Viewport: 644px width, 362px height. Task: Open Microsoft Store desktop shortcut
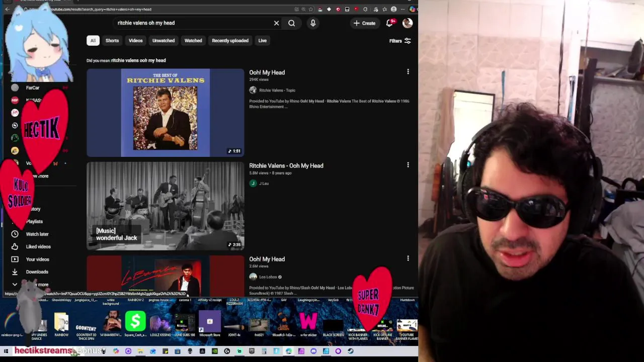click(x=210, y=323)
